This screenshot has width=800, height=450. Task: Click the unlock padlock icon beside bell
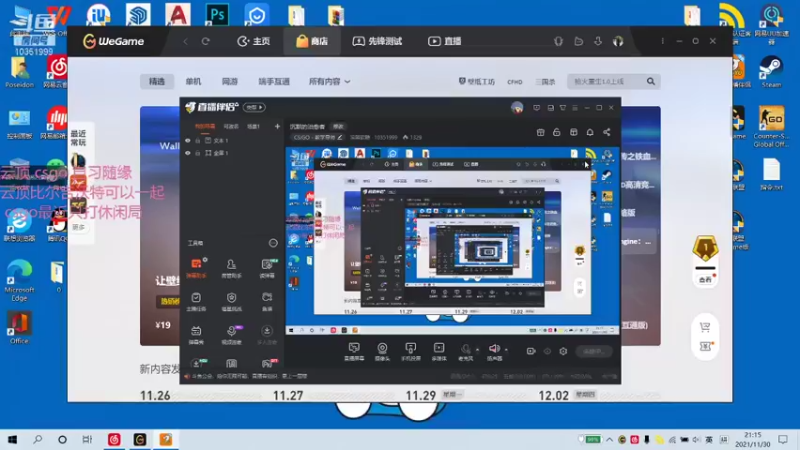[557, 133]
